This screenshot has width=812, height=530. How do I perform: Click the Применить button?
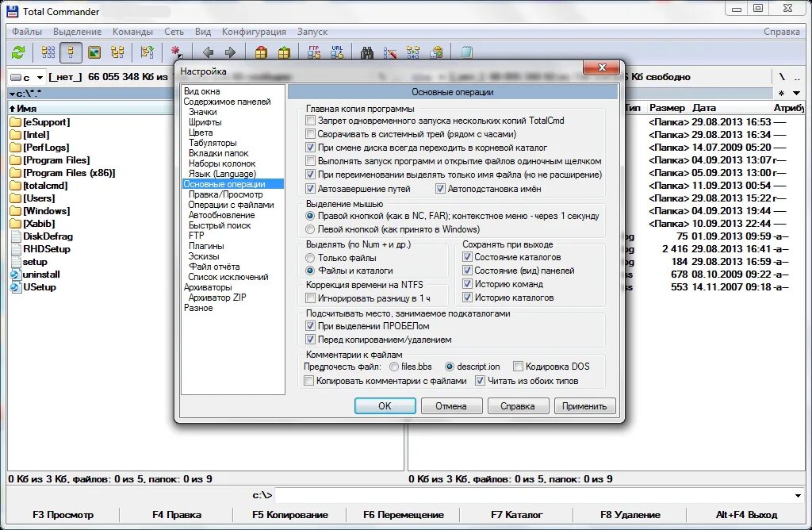584,405
